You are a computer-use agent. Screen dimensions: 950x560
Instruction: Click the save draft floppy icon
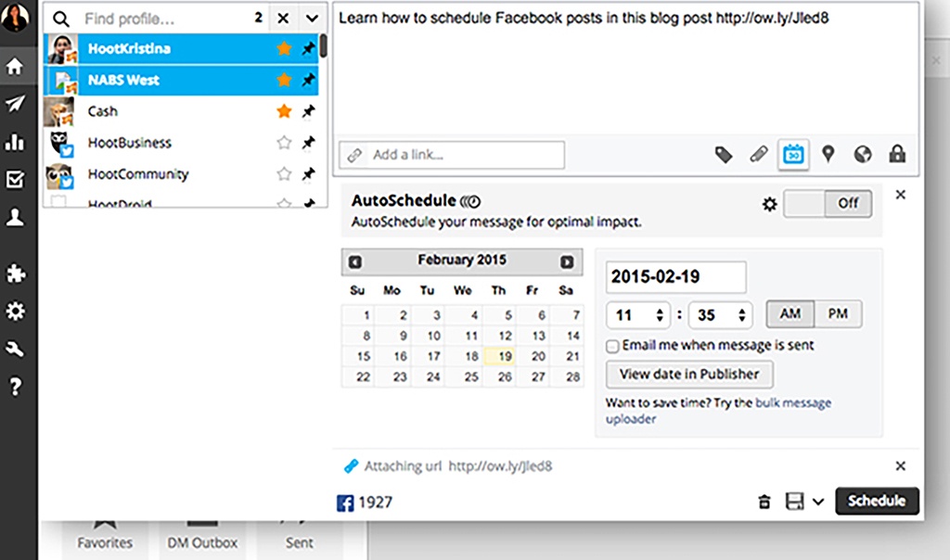[794, 502]
